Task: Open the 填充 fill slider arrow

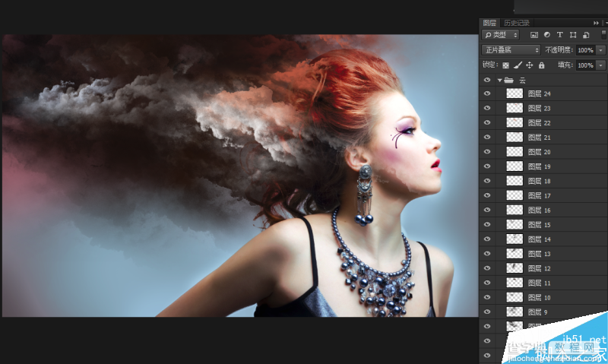Action: [x=600, y=65]
